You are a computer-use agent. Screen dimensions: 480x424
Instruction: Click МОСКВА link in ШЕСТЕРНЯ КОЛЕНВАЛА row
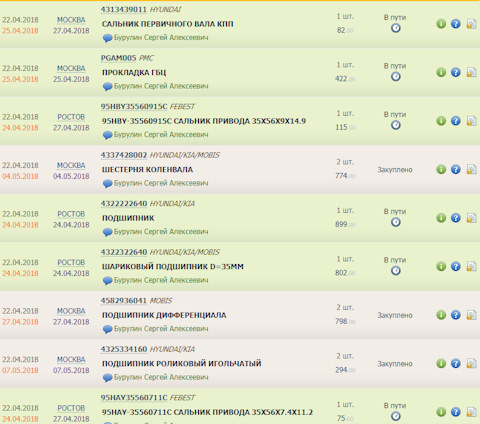click(71, 166)
